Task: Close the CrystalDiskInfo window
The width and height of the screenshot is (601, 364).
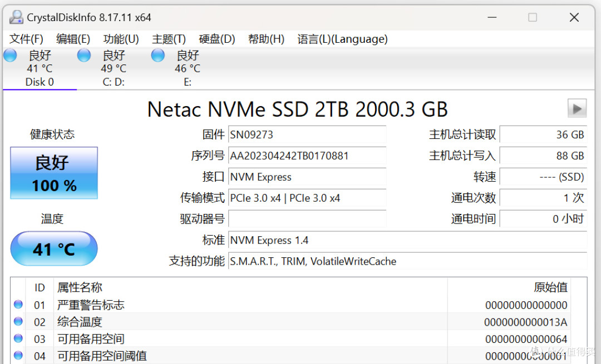Action: [x=574, y=17]
